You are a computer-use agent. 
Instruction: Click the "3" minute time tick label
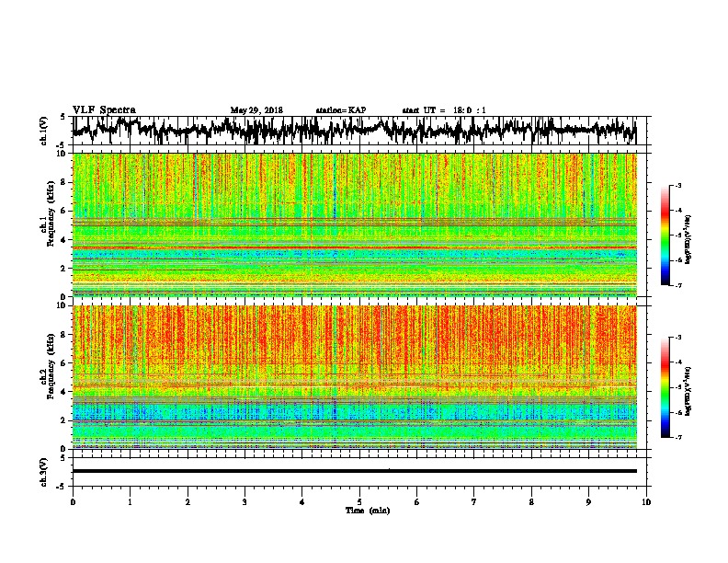(x=245, y=502)
